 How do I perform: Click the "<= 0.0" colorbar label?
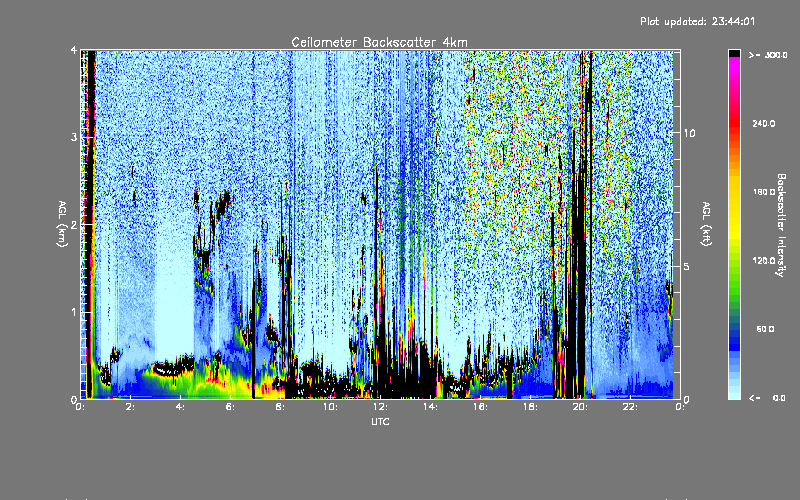(x=767, y=398)
